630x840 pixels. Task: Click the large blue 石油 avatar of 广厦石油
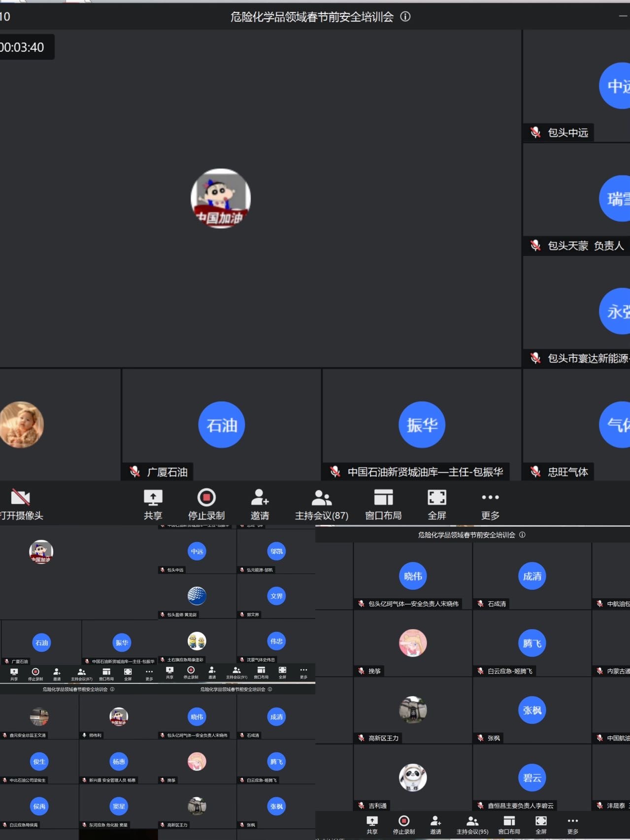222,425
